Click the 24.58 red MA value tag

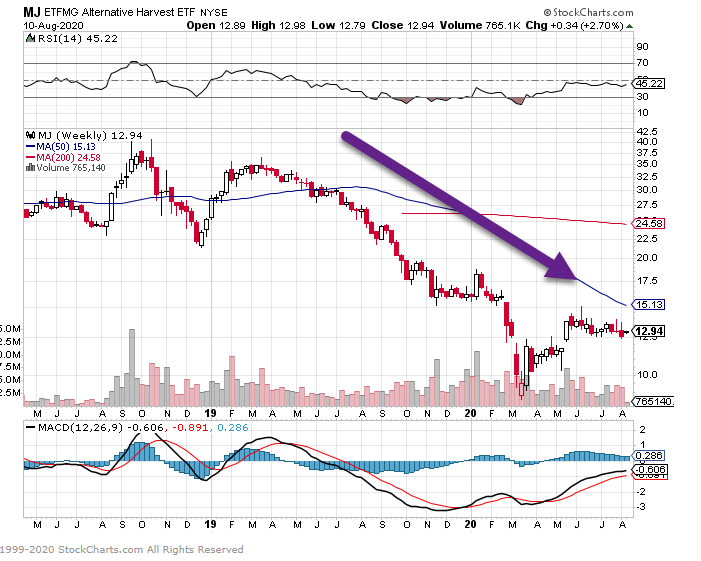point(649,224)
